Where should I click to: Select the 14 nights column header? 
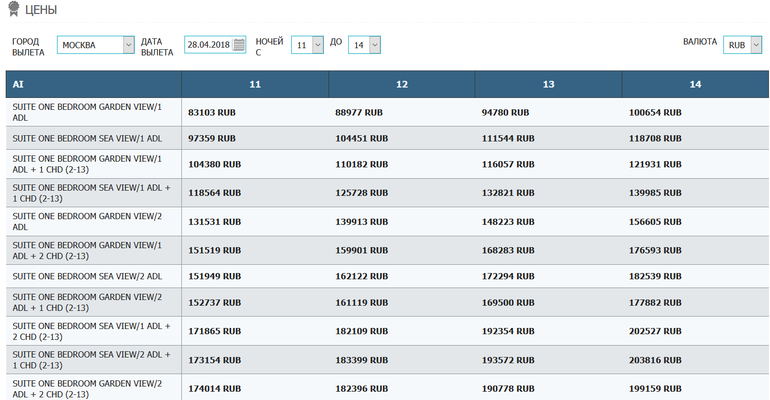tap(695, 84)
